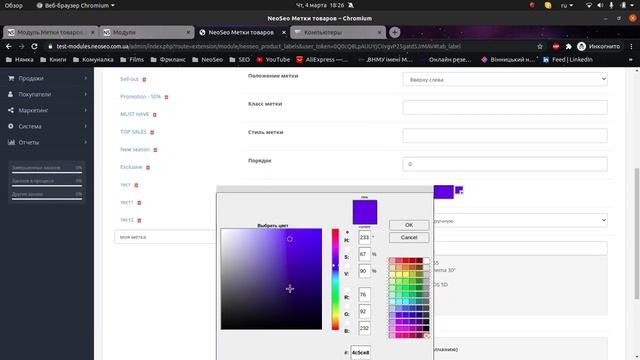Remove the MUST HAVE label with its trash icon

tap(154, 115)
